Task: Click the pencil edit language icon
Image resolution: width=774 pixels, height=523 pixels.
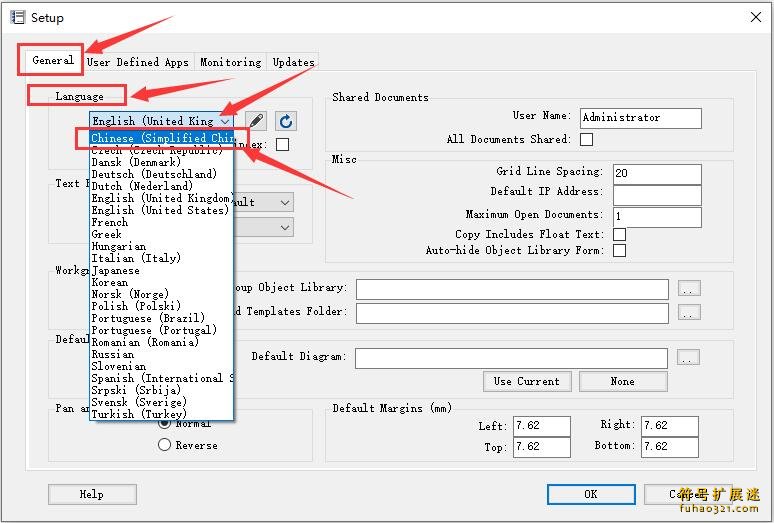Action: [x=256, y=121]
